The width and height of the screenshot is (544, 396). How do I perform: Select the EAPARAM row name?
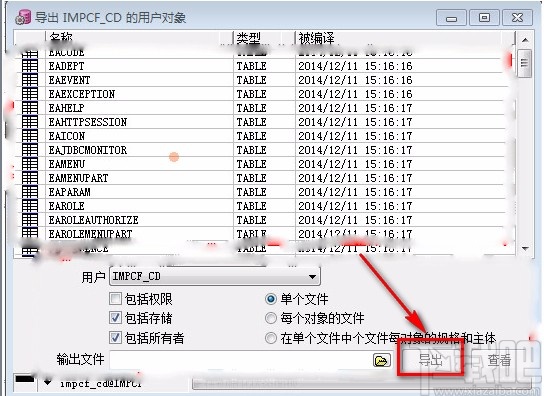coord(69,192)
